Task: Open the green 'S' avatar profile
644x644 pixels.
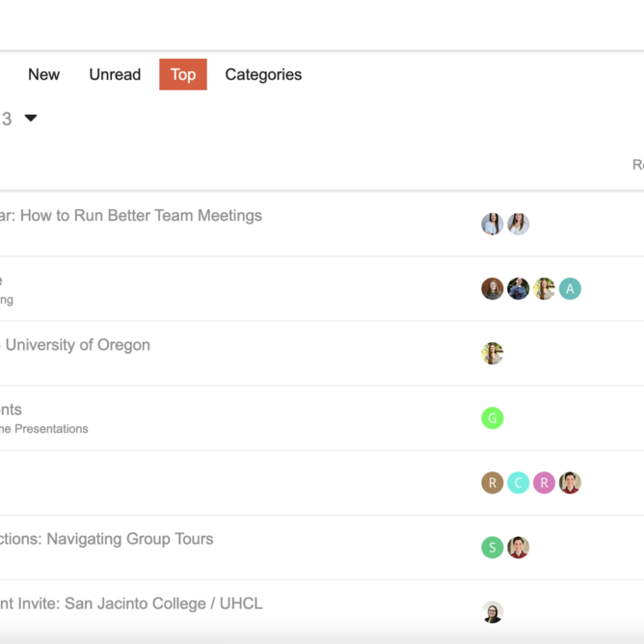Action: [493, 548]
